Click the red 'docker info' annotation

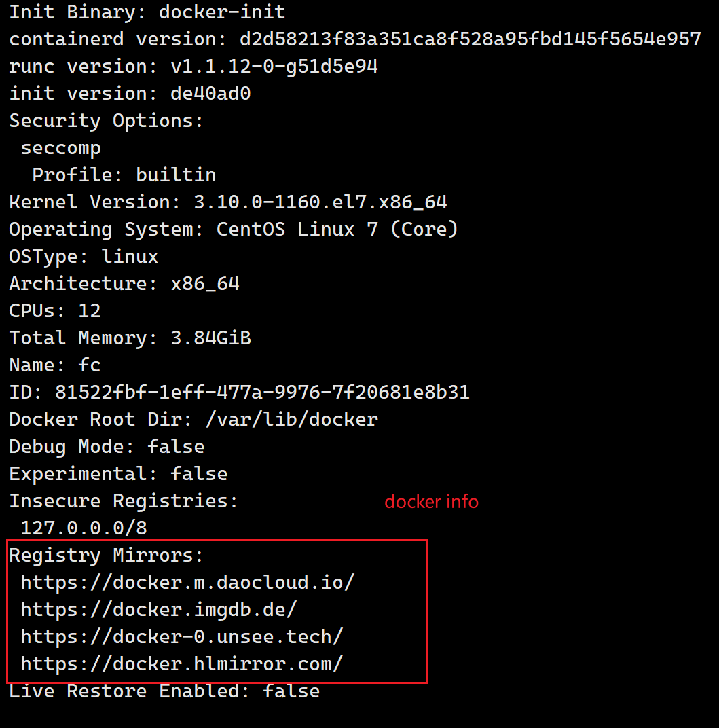coord(431,502)
